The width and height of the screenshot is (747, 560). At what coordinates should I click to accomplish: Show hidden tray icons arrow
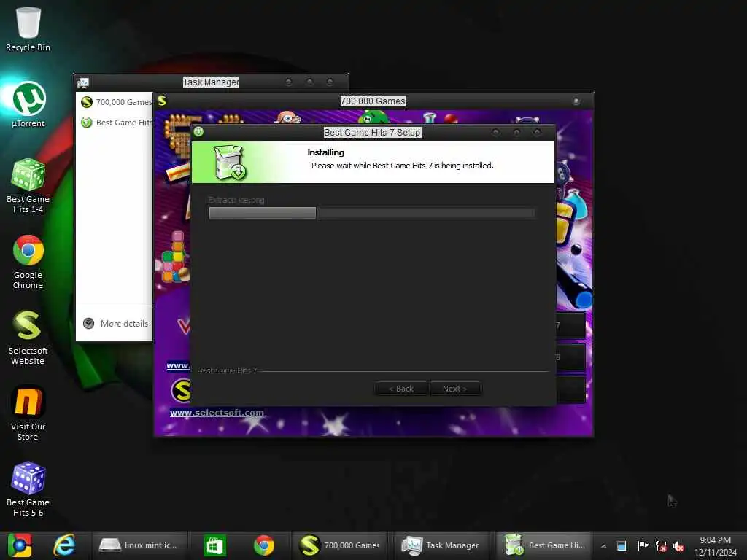coord(603,546)
